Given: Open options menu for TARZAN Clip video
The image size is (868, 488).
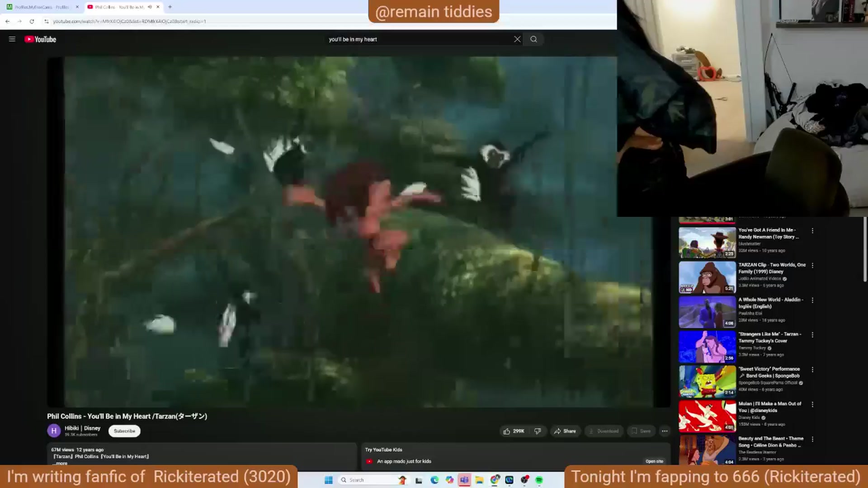Looking at the screenshot, I should (x=812, y=266).
